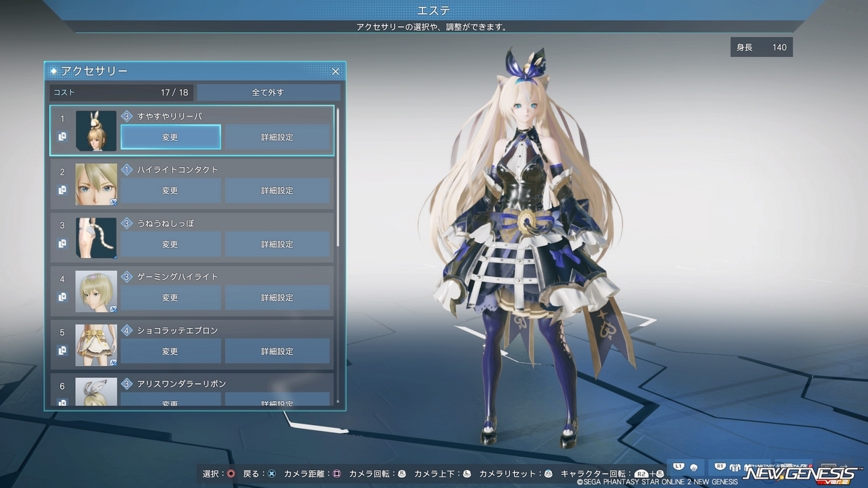Open 詳細設定 for ゲーミングハイライト
Viewport: 868px width, 488px height.
[x=278, y=298]
